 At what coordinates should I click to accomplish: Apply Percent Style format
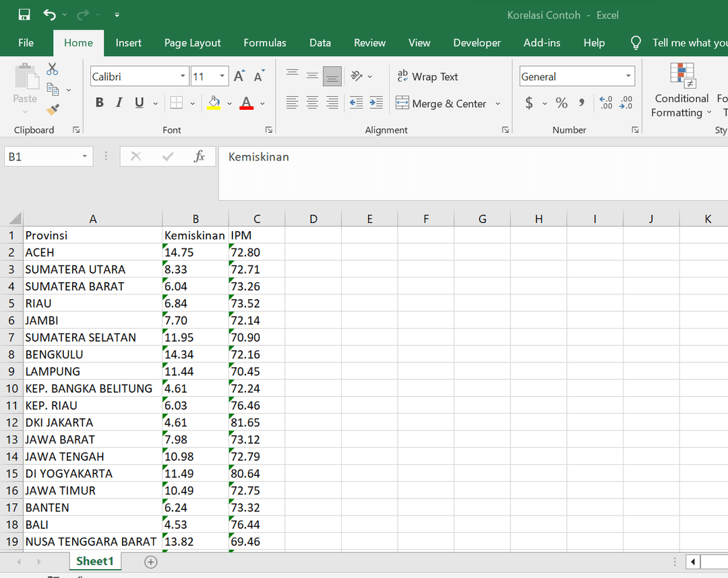(562, 102)
